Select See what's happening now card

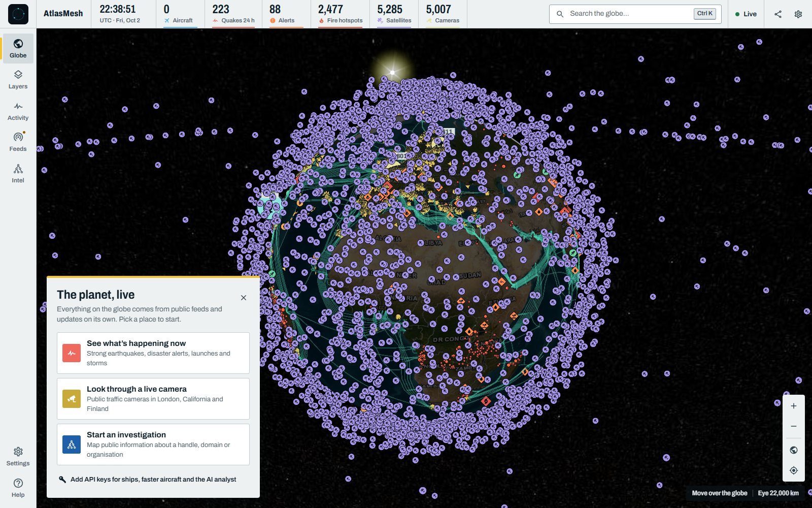(153, 353)
